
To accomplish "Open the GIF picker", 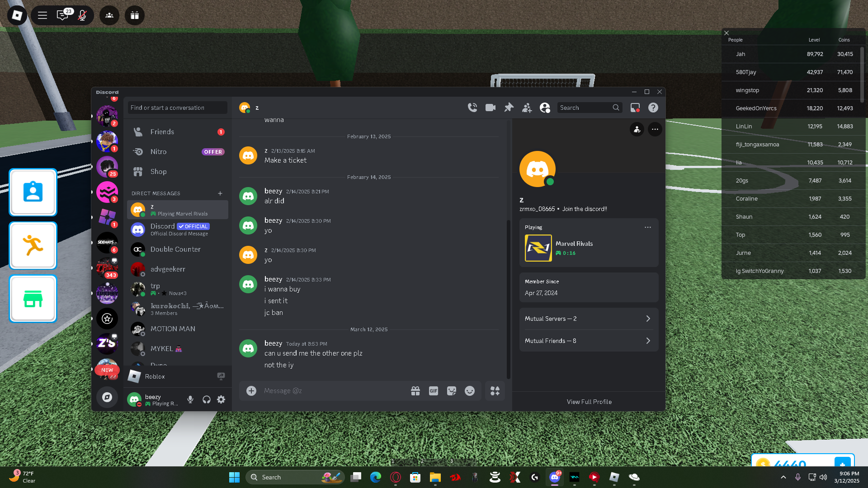I will [434, 391].
